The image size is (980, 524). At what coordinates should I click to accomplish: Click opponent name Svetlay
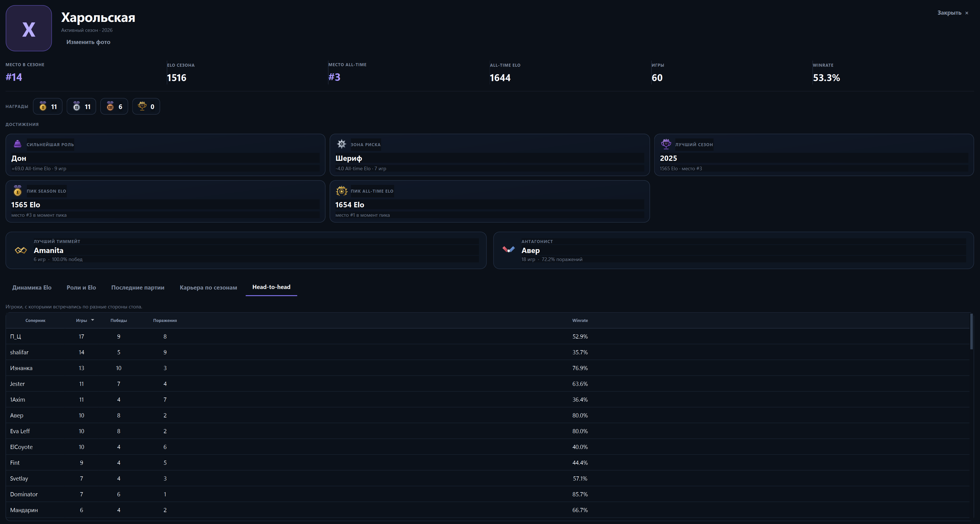click(x=19, y=479)
